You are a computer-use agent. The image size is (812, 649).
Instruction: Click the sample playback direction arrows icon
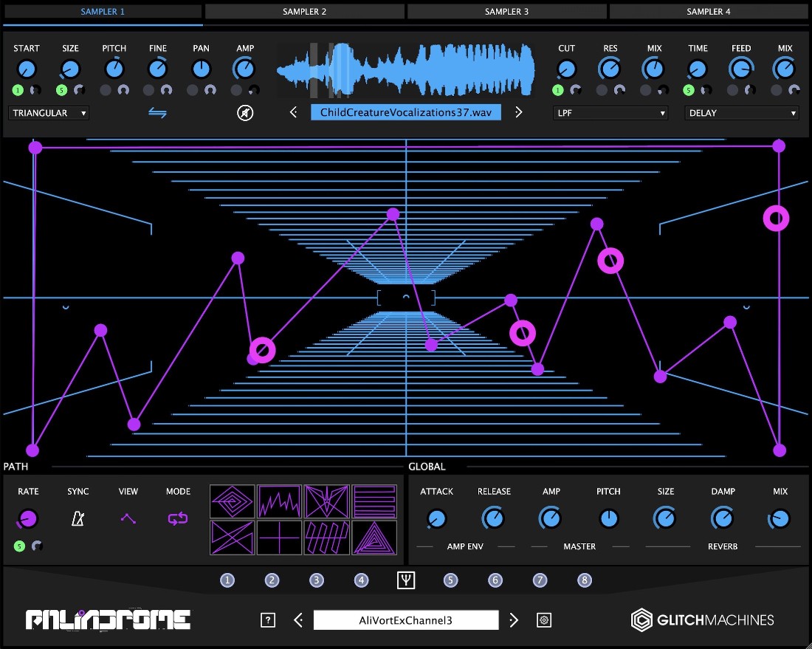click(x=157, y=113)
